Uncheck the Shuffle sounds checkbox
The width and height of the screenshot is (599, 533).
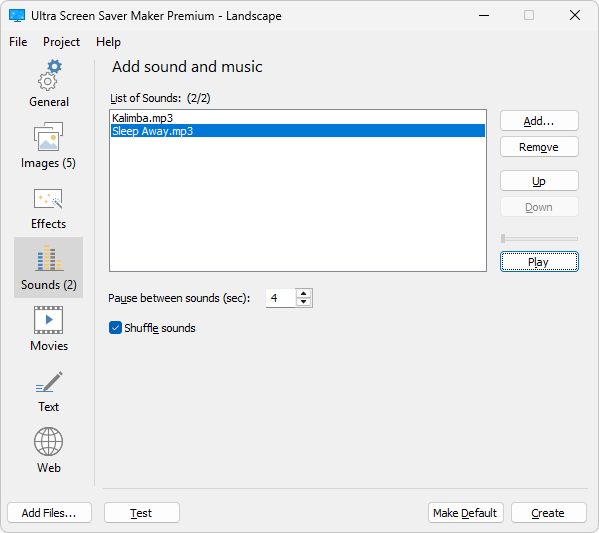point(115,328)
